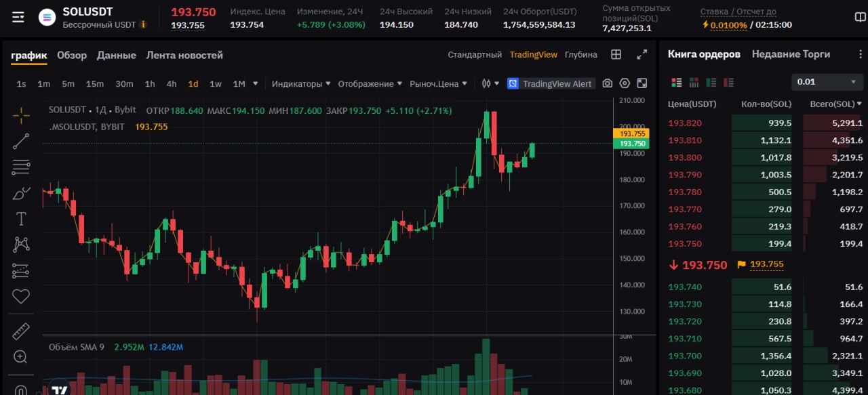This screenshot has width=868, height=395.
Task: Go to the Лента новостей tab
Action: click(x=184, y=56)
